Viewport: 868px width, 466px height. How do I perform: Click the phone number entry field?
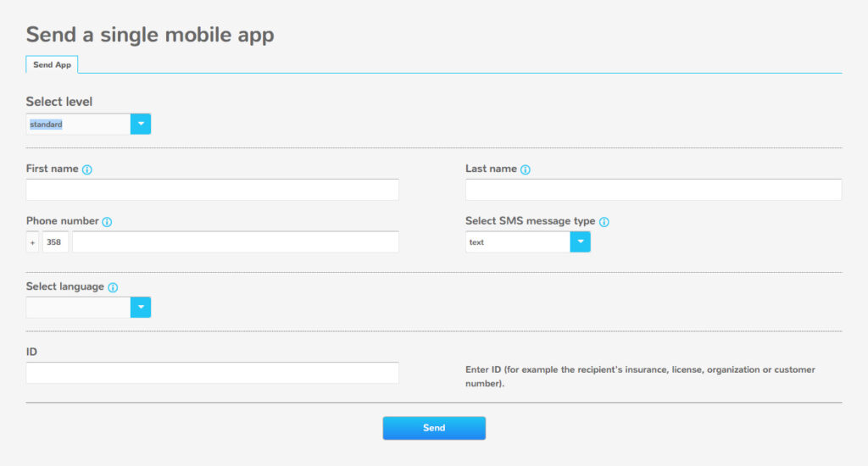(x=236, y=241)
